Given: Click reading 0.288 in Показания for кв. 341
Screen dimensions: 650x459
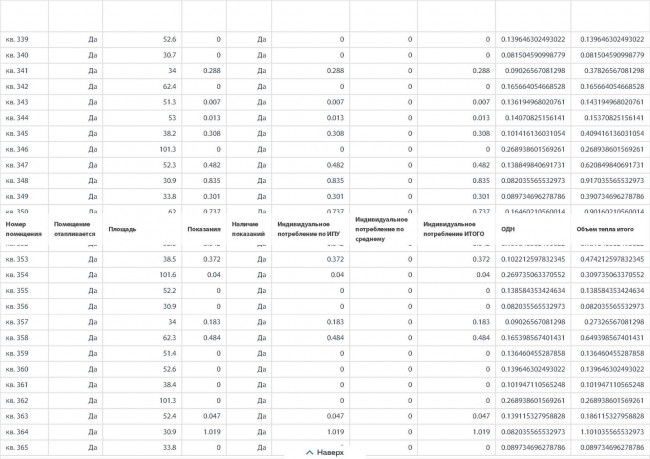Looking at the screenshot, I should [212, 71].
